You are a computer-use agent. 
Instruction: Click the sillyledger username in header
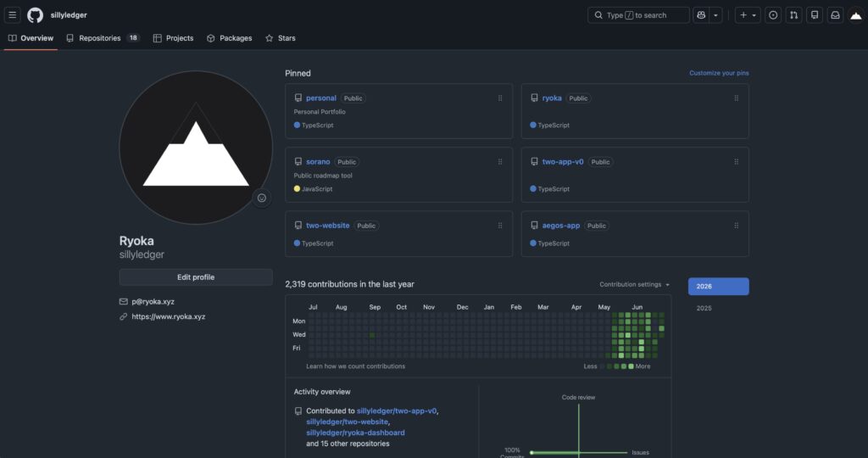pyautogui.click(x=69, y=15)
